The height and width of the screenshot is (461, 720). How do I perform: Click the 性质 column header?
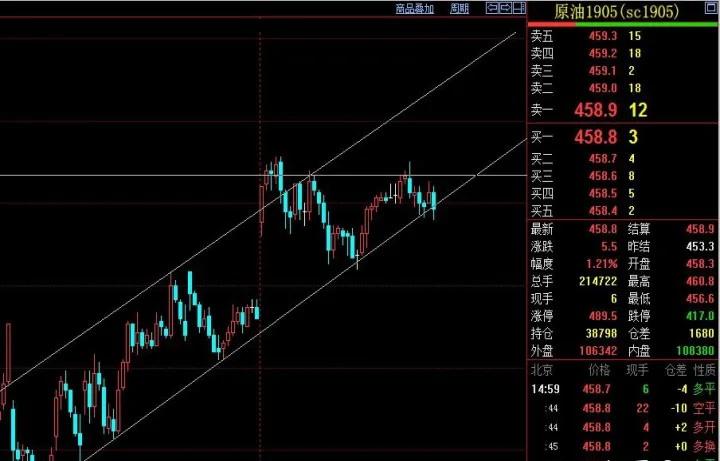(704, 370)
